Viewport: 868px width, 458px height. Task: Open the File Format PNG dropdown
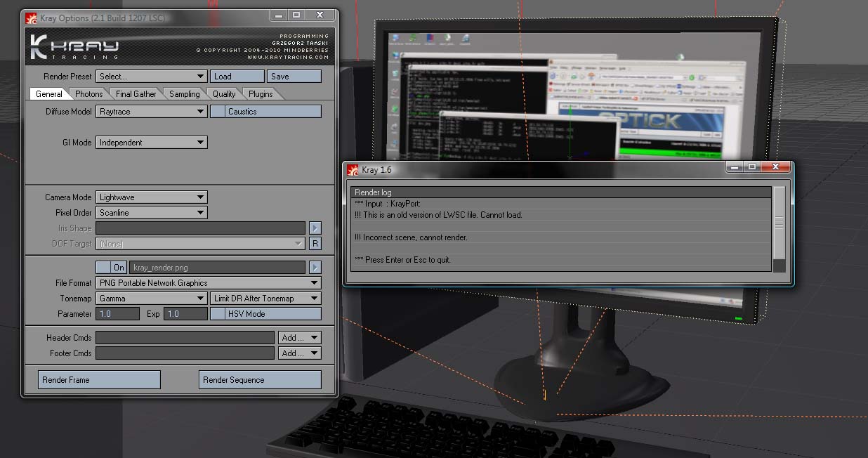pyautogui.click(x=208, y=283)
